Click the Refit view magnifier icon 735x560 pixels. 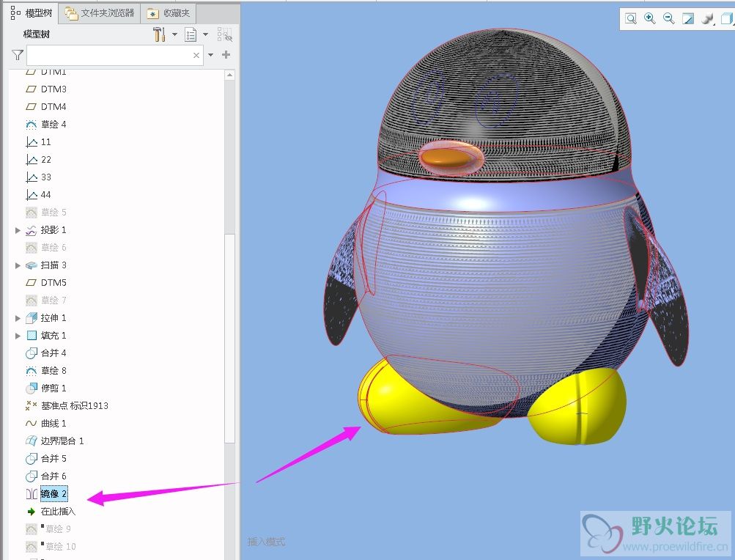tap(631, 18)
